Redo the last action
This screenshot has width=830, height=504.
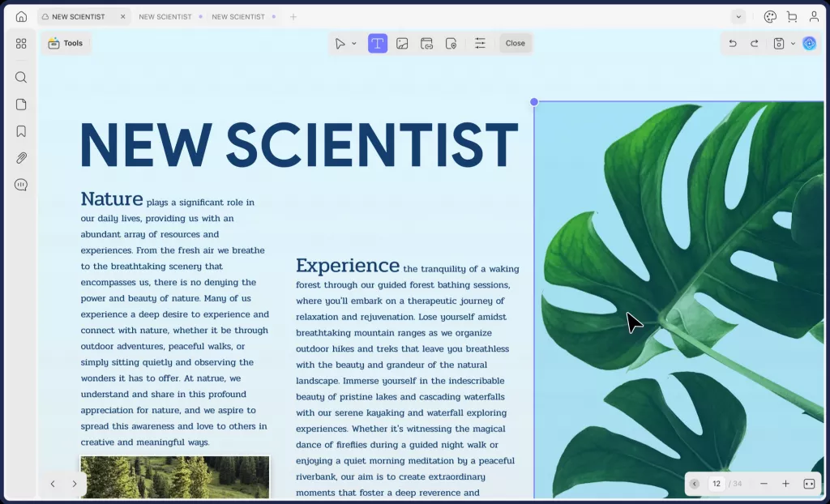tap(754, 43)
